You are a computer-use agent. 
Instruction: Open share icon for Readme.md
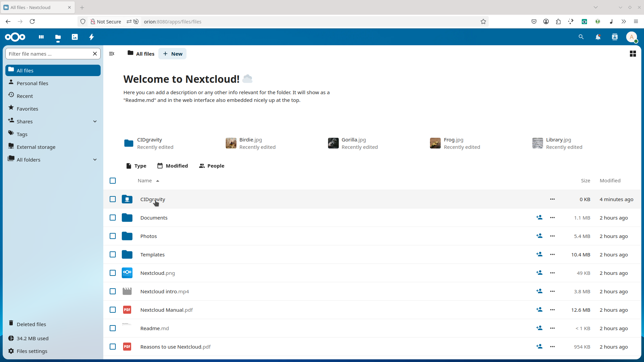tap(539, 328)
